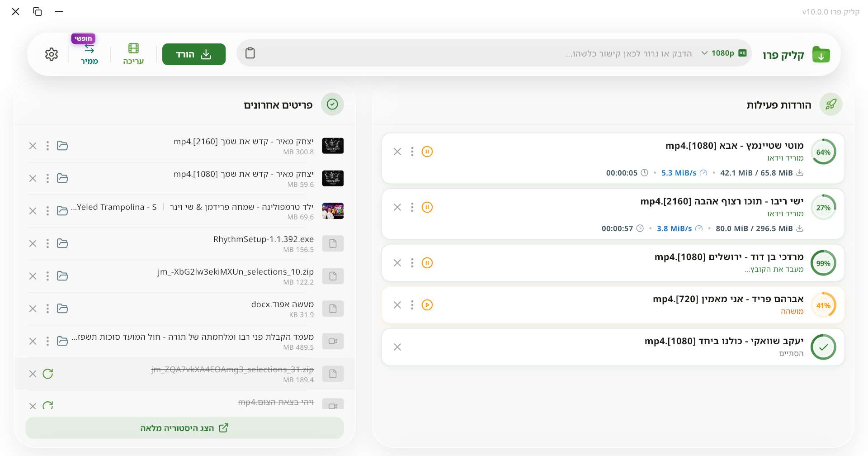Image resolution: width=868 pixels, height=456 pixels.
Task: Click הצג היסטוריה מלאה full history button
Action: (184, 428)
